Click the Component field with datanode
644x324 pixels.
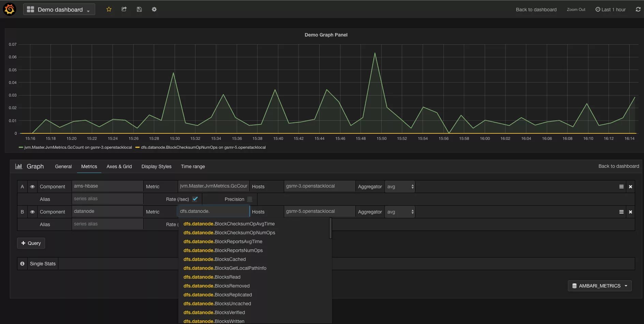[107, 211]
